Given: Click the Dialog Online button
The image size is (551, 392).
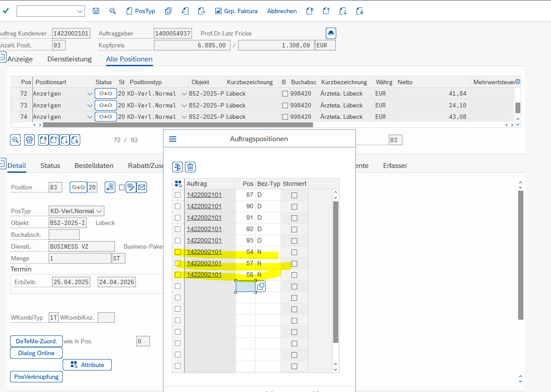Looking at the screenshot, I should coord(36,353).
